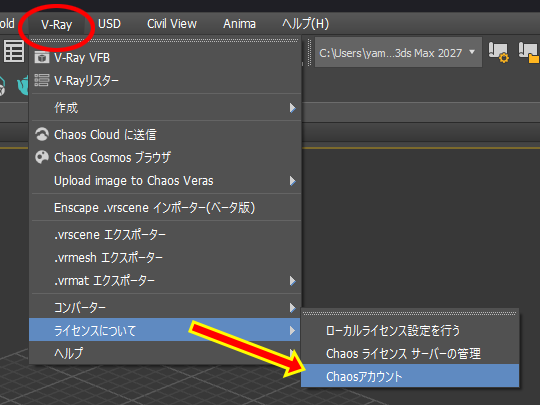Open Upload image to Chaos Veras submenu
540x405 pixels.
coord(165,181)
